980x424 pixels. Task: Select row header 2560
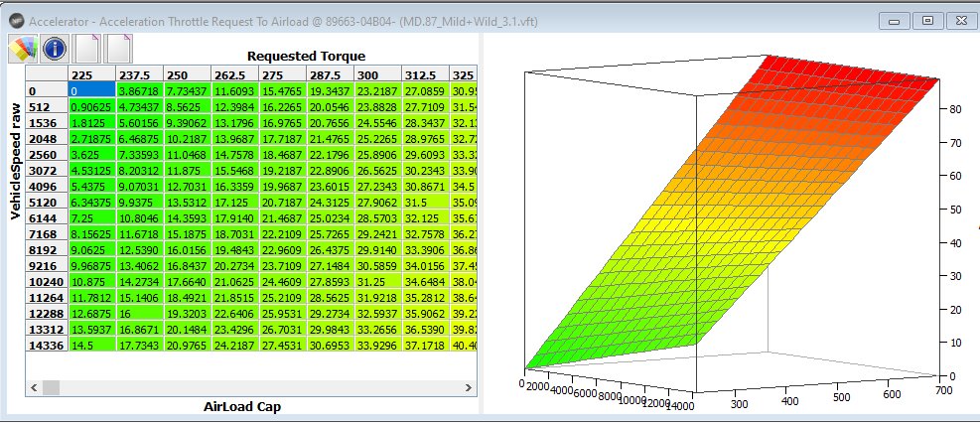[x=47, y=155]
